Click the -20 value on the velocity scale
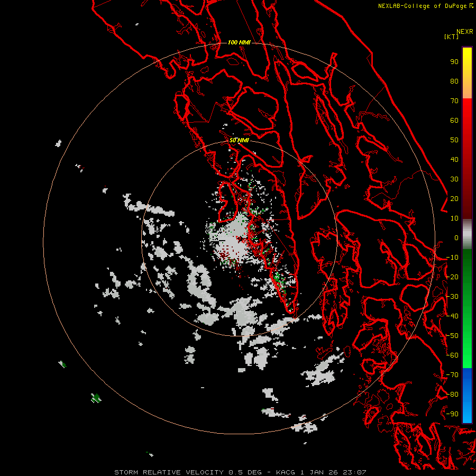This screenshot has width=476, height=476. tap(452, 277)
